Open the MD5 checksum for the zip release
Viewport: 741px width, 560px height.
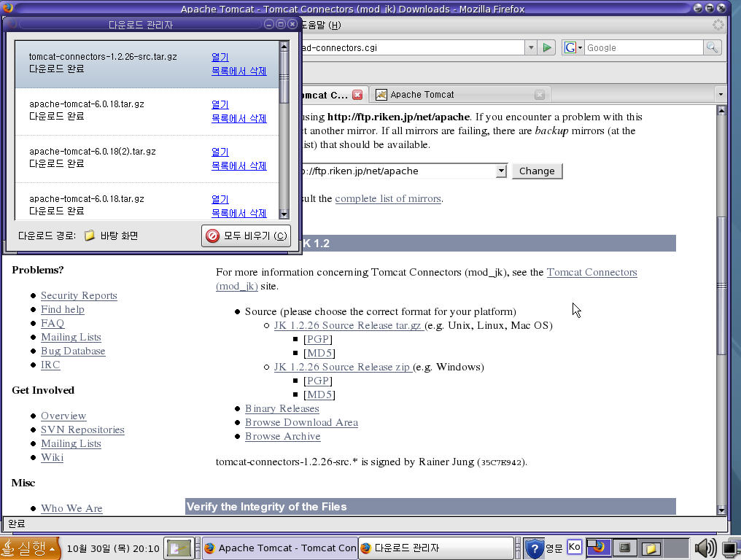[x=319, y=394]
